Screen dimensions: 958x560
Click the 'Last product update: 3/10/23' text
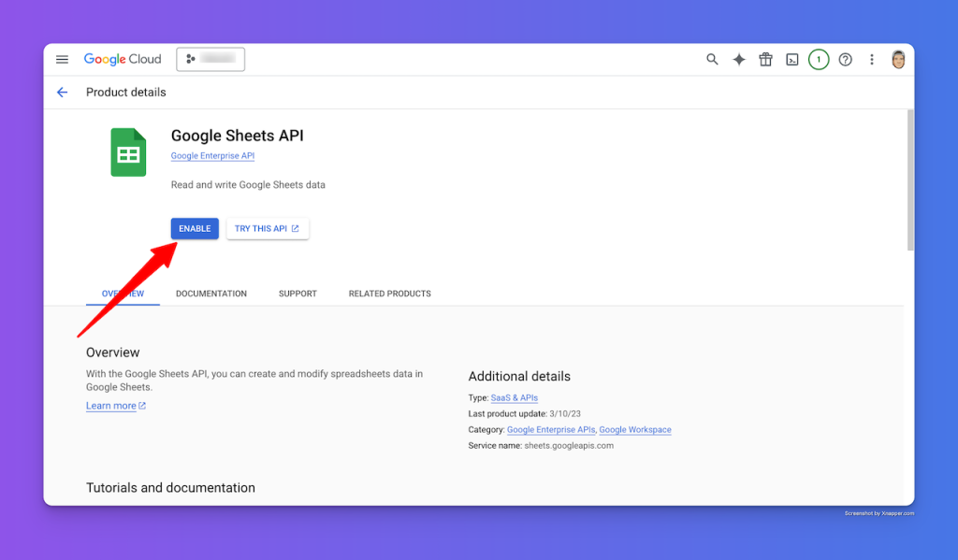click(524, 414)
